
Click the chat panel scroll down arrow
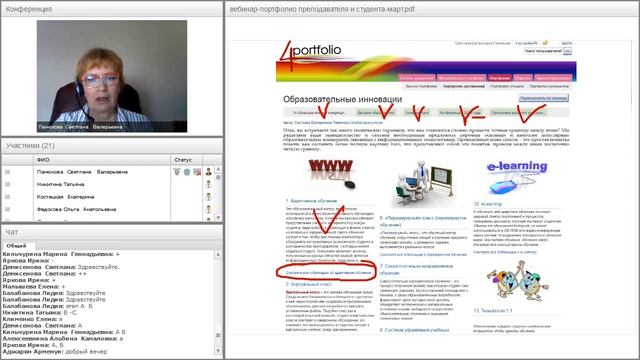click(x=218, y=351)
